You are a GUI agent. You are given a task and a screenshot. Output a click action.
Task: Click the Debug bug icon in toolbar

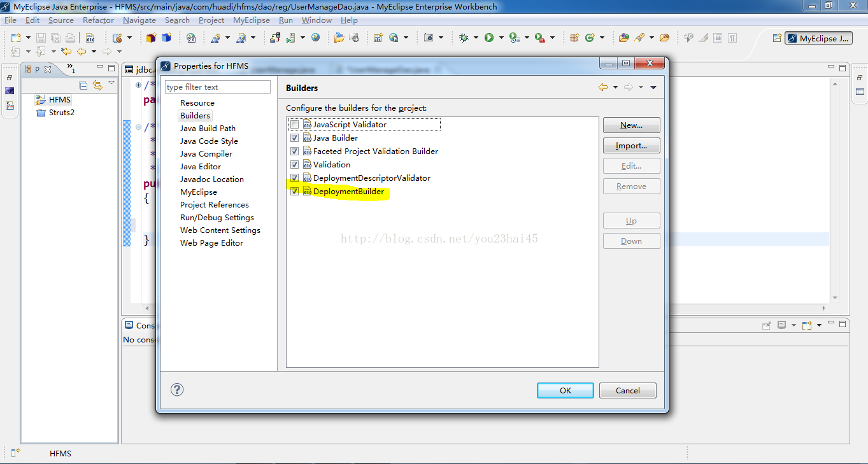(x=464, y=38)
